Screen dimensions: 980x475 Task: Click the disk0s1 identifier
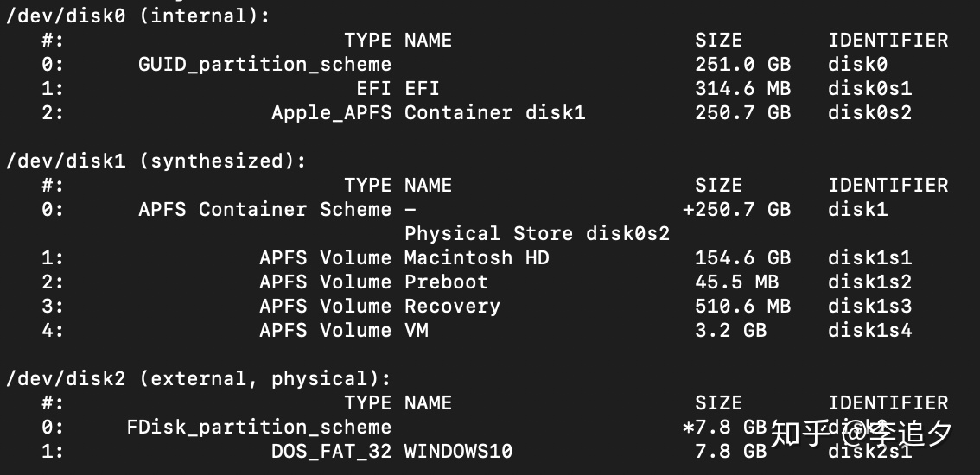[870, 89]
